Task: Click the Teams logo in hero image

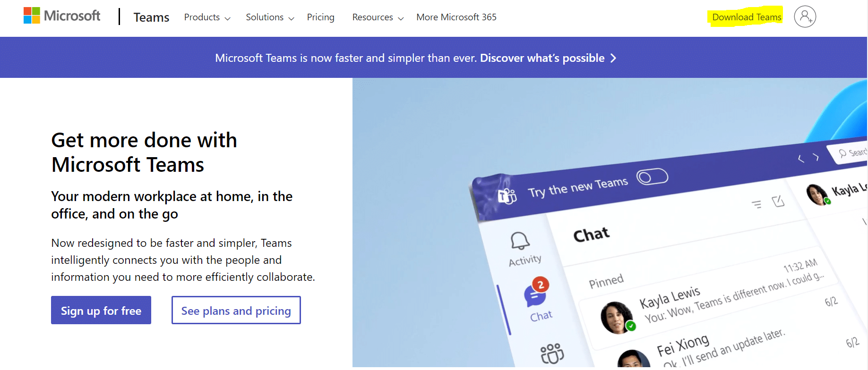Action: (507, 195)
